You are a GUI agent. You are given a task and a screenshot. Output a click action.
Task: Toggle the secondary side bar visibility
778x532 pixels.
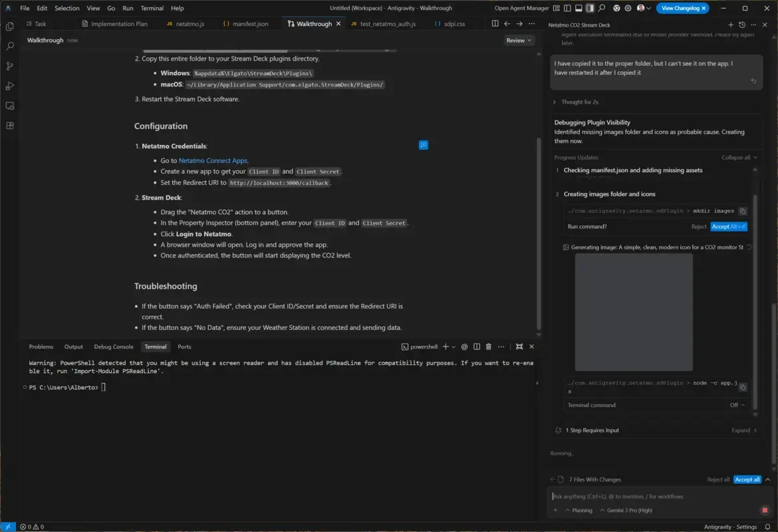coord(590,7)
